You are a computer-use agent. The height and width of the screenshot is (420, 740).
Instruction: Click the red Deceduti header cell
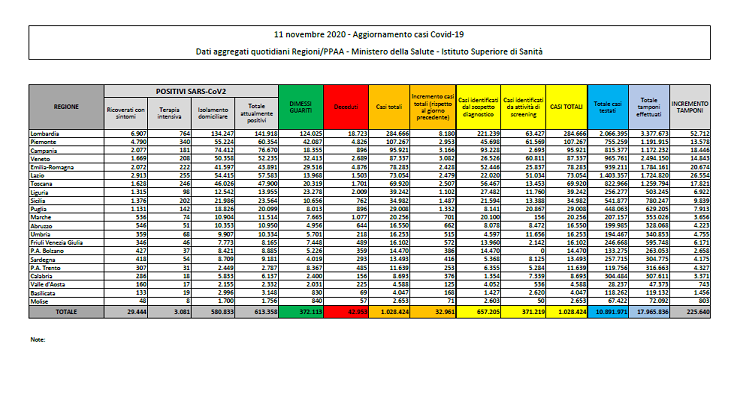point(344,104)
